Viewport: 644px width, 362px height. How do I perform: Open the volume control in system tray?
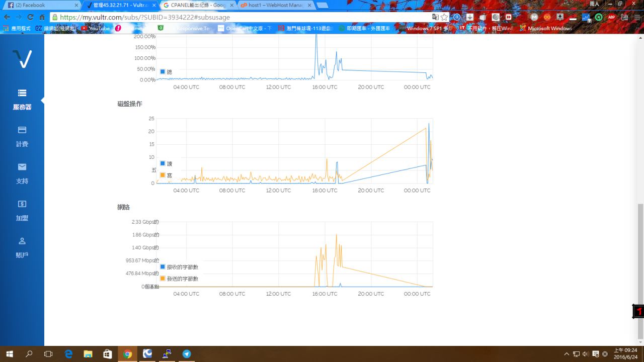coord(586,354)
